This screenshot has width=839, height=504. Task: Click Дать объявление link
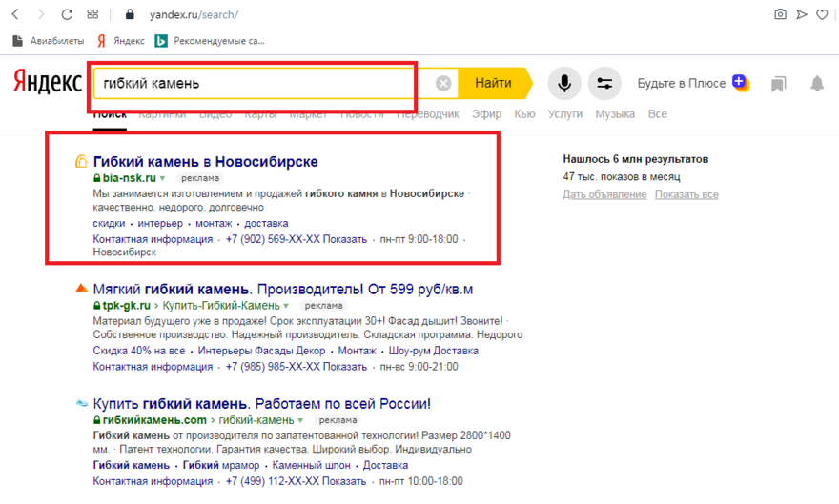pos(604,194)
